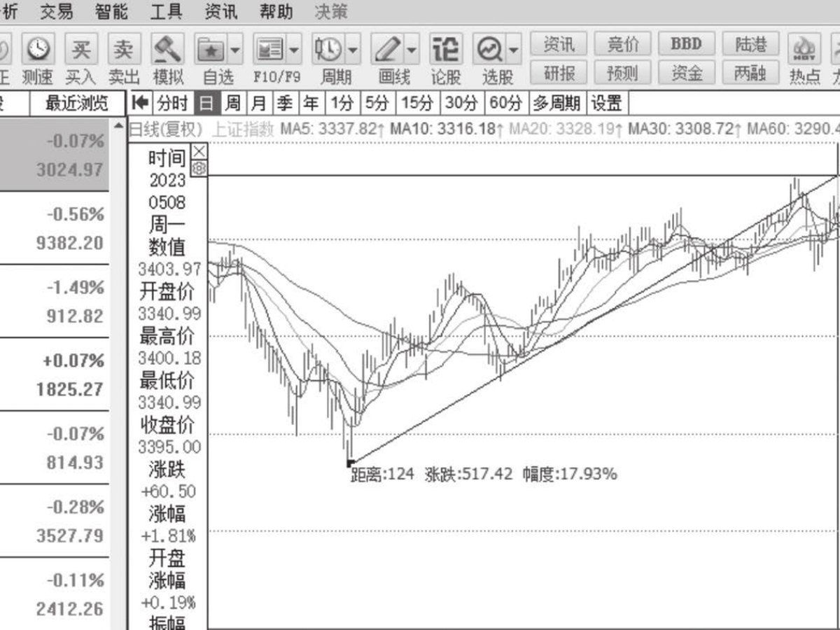
Task: Select the 画线 draw line pencil icon
Action: [387, 50]
